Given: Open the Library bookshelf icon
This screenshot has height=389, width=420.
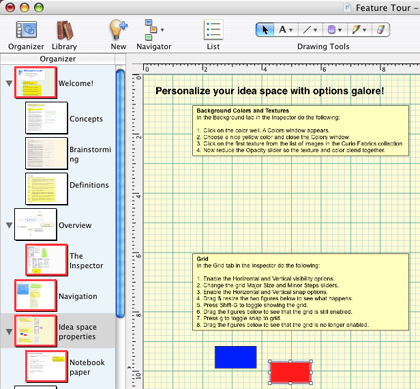Looking at the screenshot, I should point(64,30).
